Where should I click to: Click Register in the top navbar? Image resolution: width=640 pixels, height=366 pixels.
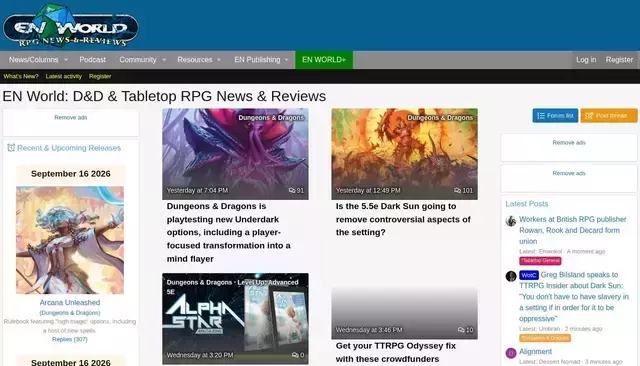pyautogui.click(x=619, y=60)
